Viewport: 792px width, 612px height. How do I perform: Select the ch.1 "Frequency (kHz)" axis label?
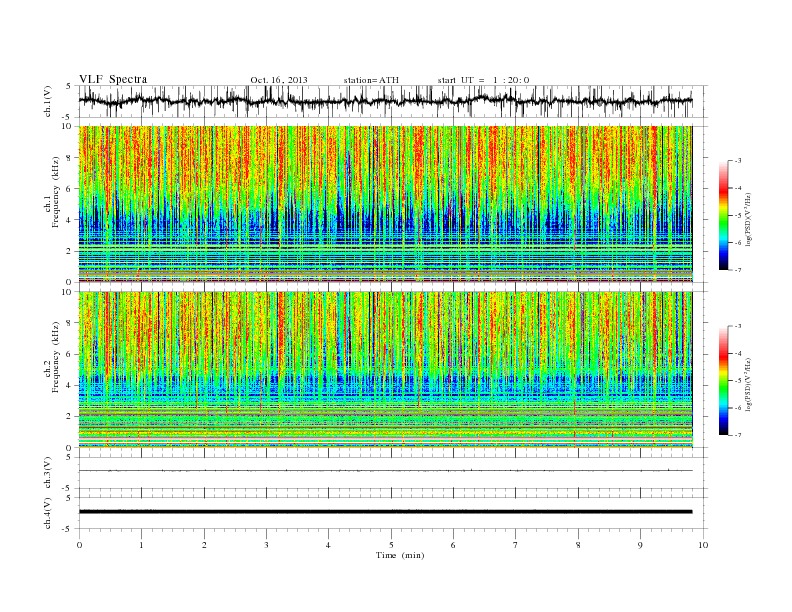pyautogui.click(x=56, y=192)
